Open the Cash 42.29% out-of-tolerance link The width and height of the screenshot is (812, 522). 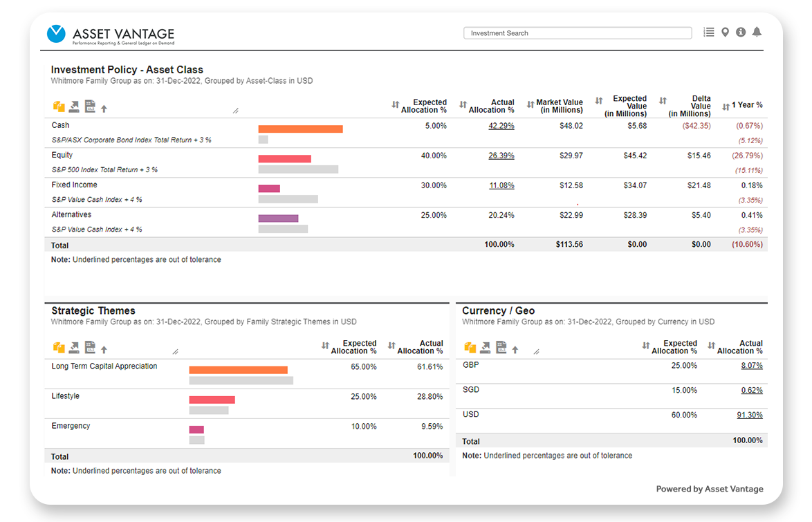coord(501,126)
